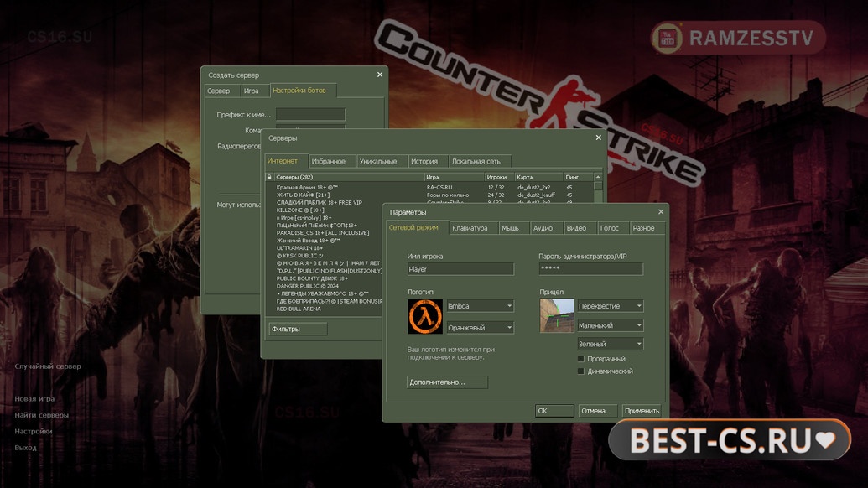This screenshot has height=488, width=868.
Task: Click the crosshair preview thumbnail
Action: pyautogui.click(x=557, y=315)
